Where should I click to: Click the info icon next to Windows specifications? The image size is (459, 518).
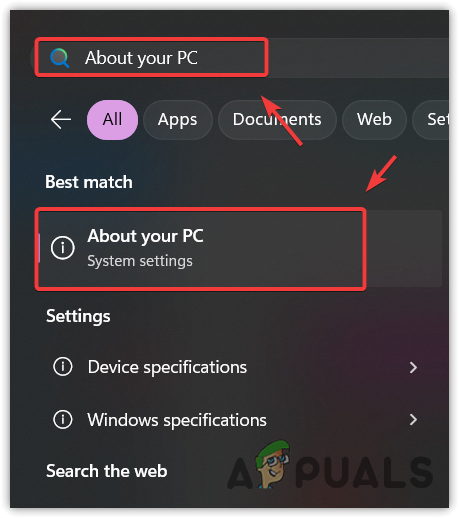coord(63,419)
